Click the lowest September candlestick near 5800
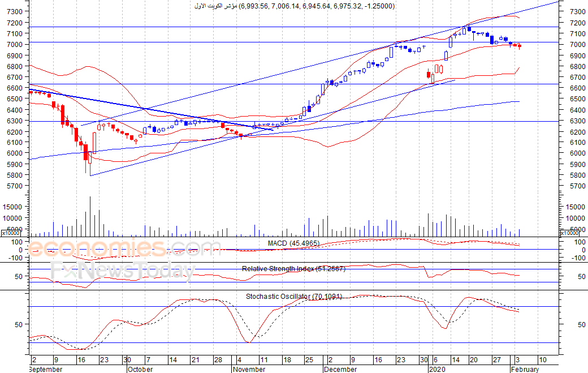 pos(90,163)
